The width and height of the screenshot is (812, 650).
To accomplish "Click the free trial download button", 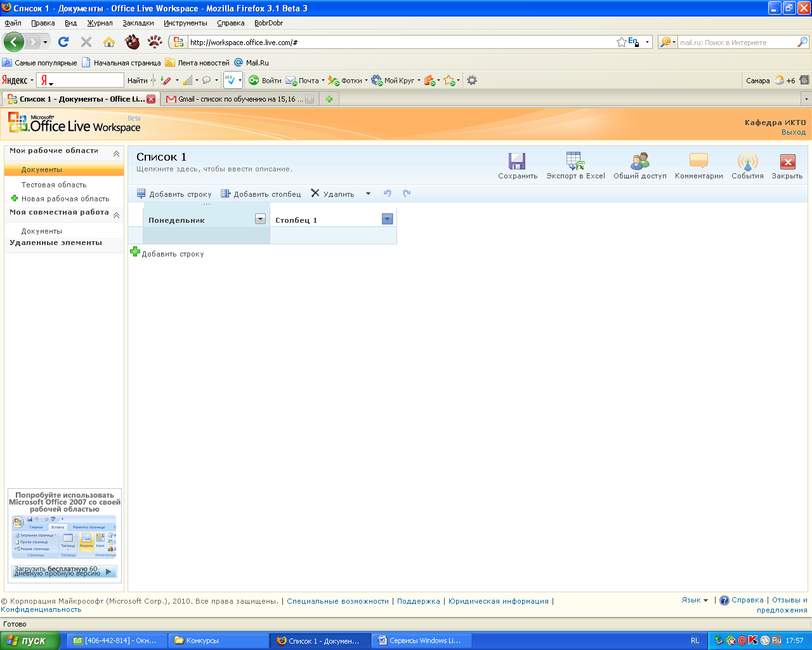I will coord(64,571).
